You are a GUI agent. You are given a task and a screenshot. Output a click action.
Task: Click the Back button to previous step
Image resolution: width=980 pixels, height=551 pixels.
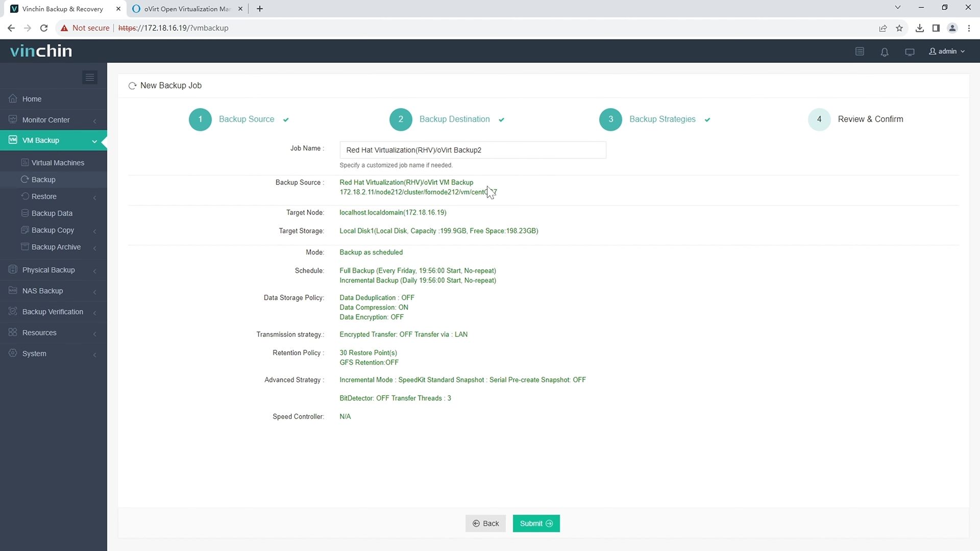point(485,523)
